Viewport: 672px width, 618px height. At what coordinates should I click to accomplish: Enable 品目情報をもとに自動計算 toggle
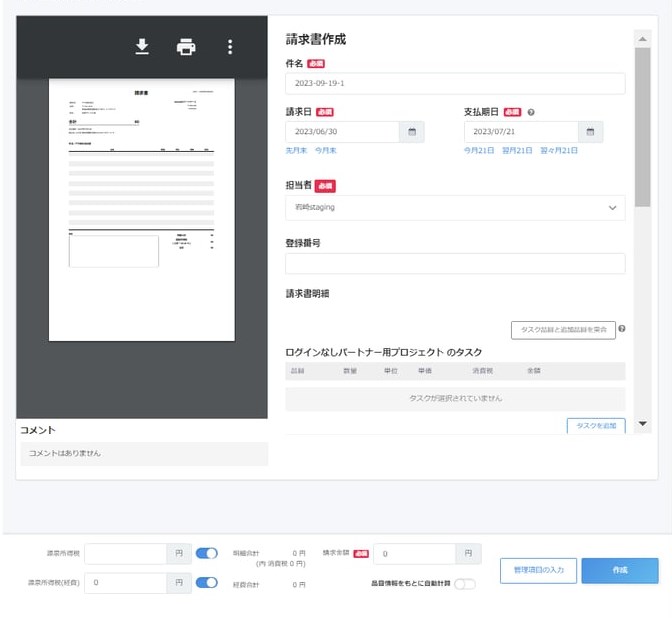[x=465, y=584]
